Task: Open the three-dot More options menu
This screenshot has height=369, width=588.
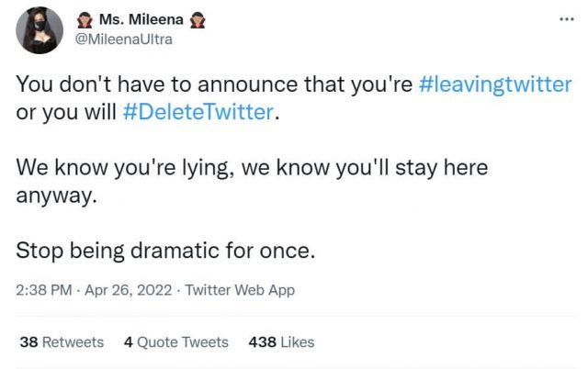Action: pyautogui.click(x=564, y=18)
